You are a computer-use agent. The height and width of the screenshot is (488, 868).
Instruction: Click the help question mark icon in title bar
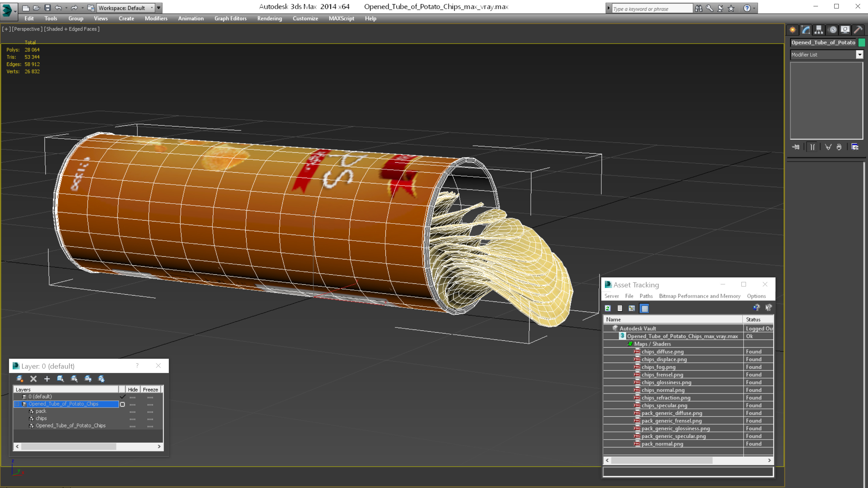[x=747, y=8]
